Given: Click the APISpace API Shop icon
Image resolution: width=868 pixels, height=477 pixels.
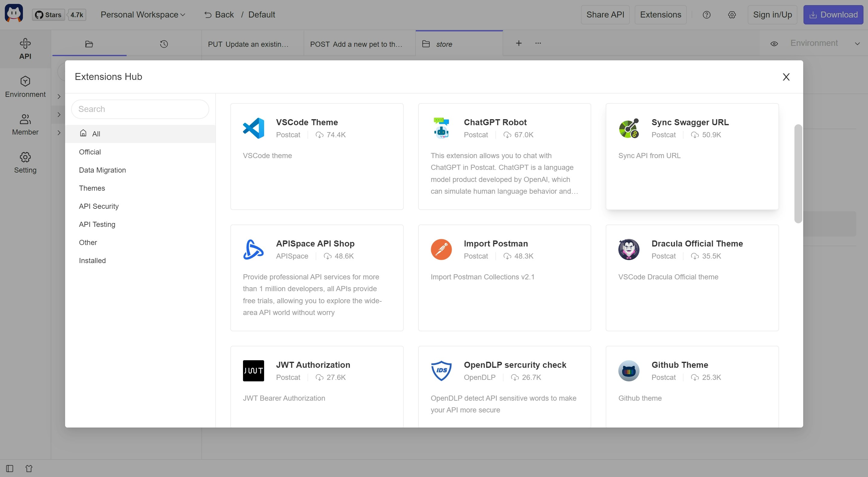Looking at the screenshot, I should 253,250.
